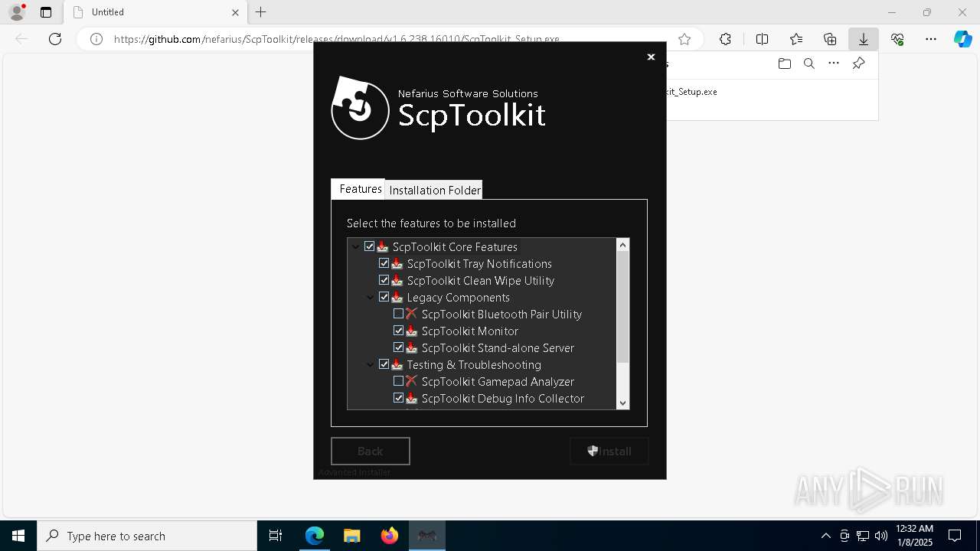Open downloads folder icon in Downloads panel
Image resolution: width=980 pixels, height=551 pixels.
[784, 64]
